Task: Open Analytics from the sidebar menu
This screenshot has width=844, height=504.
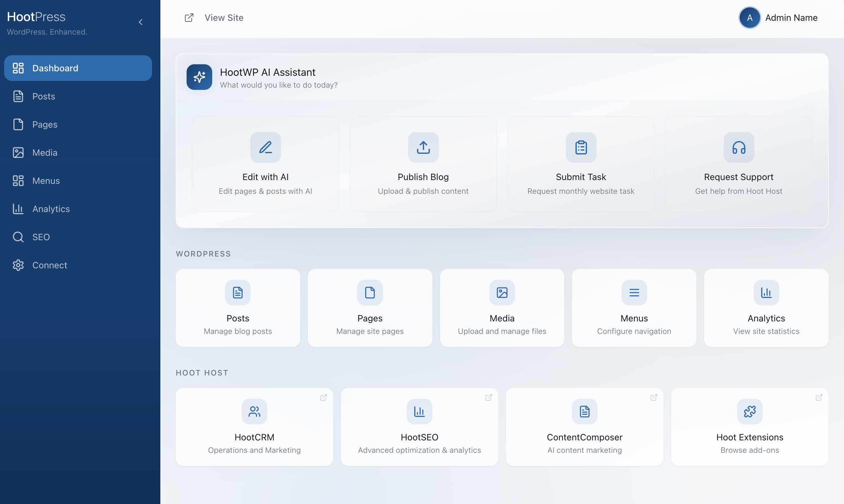Action: pyautogui.click(x=51, y=209)
